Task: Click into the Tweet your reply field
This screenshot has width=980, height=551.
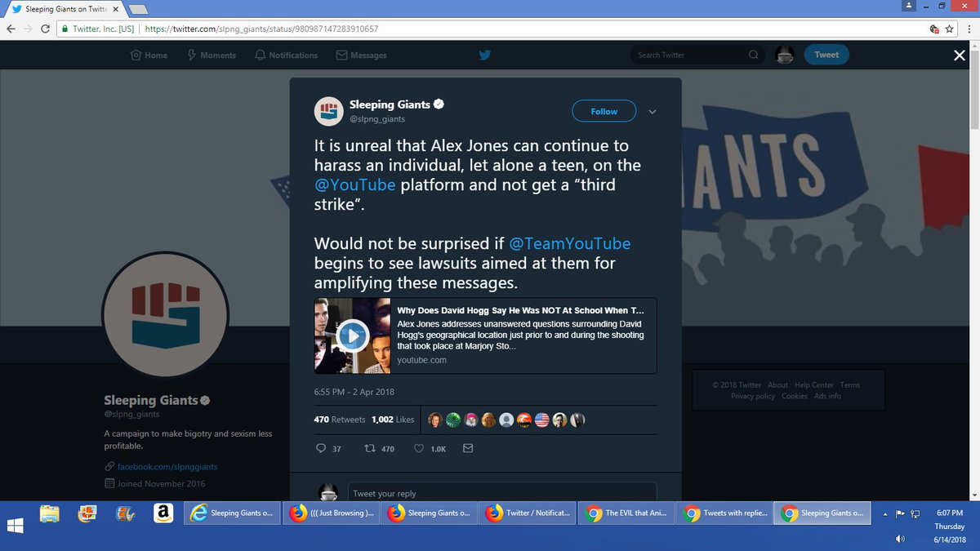Action: (502, 493)
